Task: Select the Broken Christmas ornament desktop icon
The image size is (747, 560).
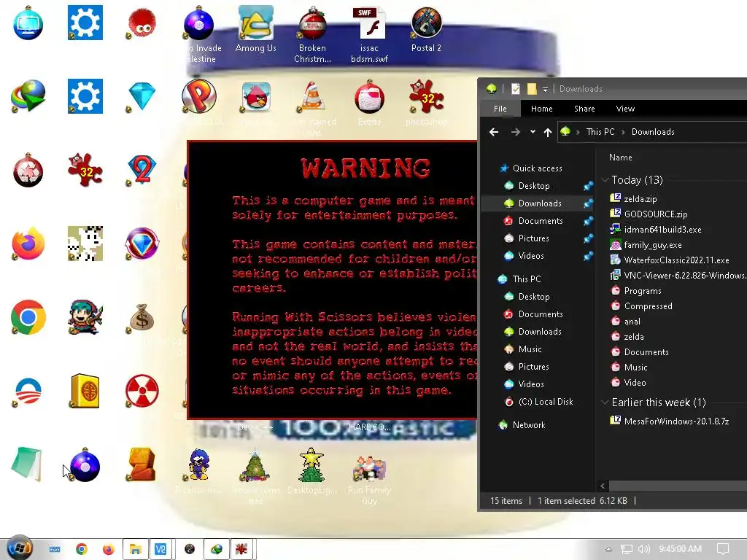Action: 312,34
